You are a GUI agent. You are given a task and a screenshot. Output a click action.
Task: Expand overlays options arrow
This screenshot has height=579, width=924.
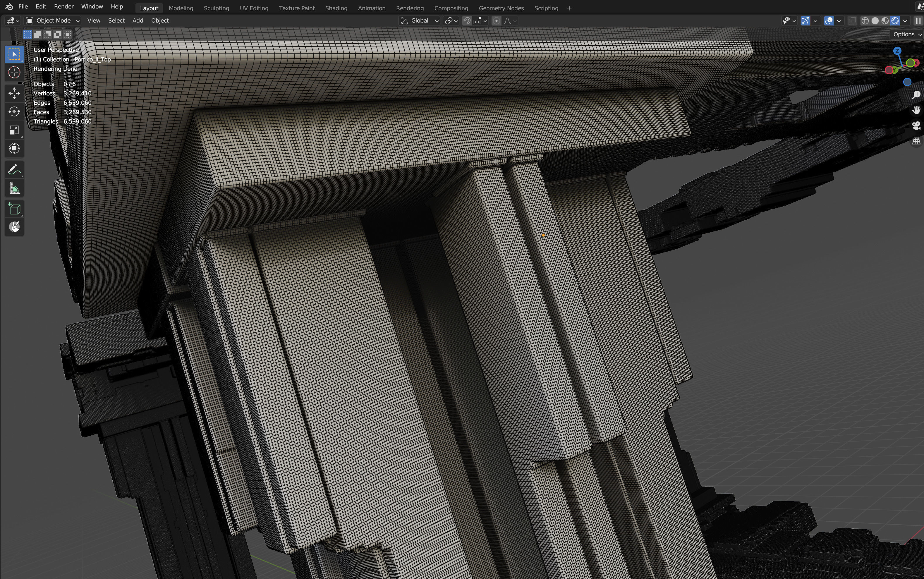(839, 21)
